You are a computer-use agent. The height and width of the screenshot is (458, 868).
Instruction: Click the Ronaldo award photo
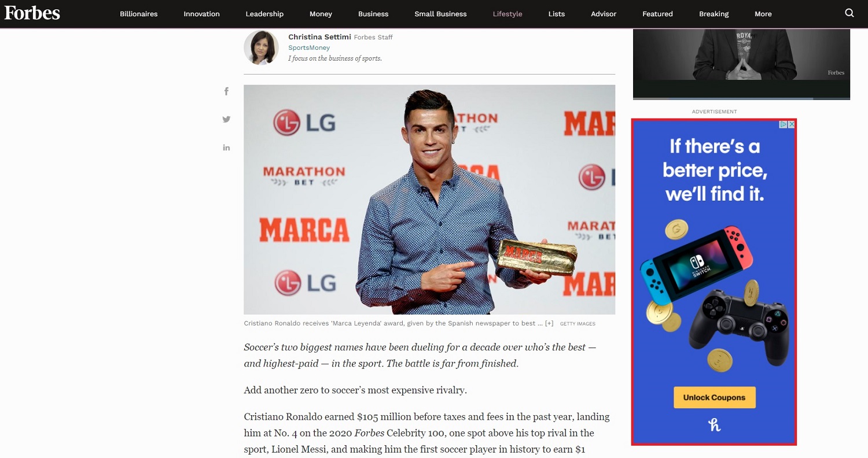pyautogui.click(x=429, y=200)
